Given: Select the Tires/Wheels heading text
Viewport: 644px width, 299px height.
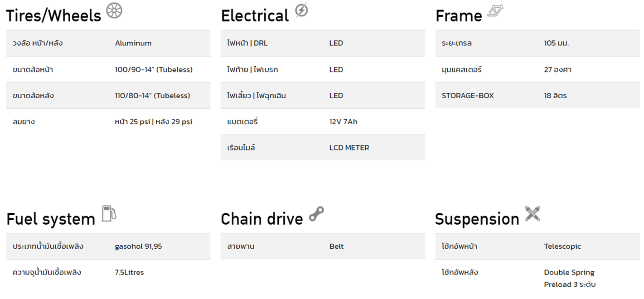Looking at the screenshot, I should point(53,16).
